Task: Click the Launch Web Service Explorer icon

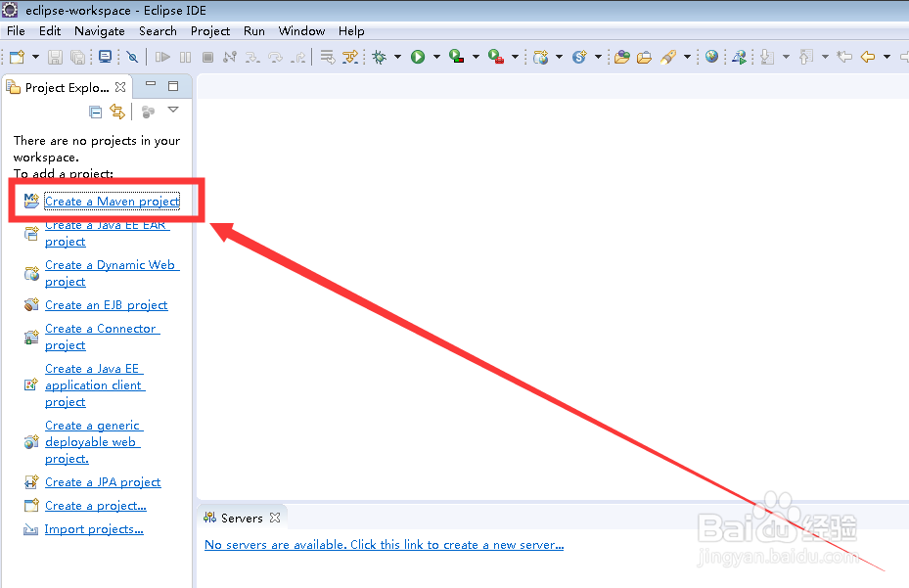Action: 739,57
